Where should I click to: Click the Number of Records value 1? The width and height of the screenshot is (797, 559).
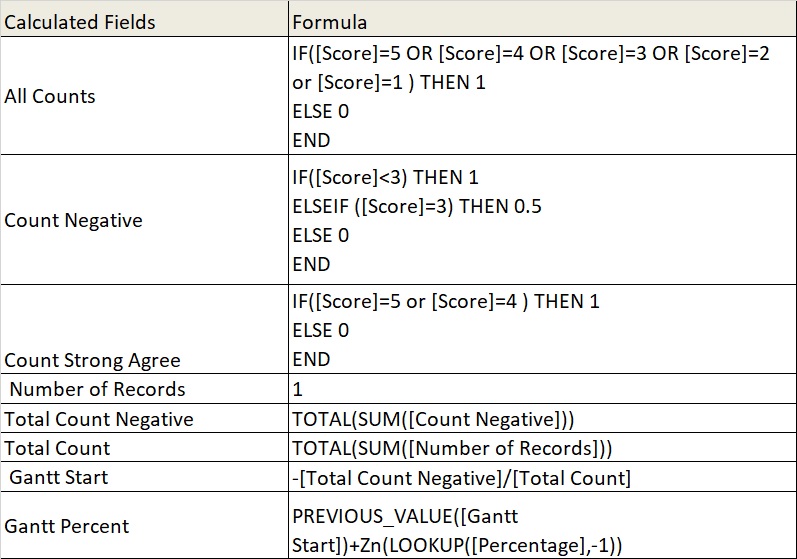point(298,389)
